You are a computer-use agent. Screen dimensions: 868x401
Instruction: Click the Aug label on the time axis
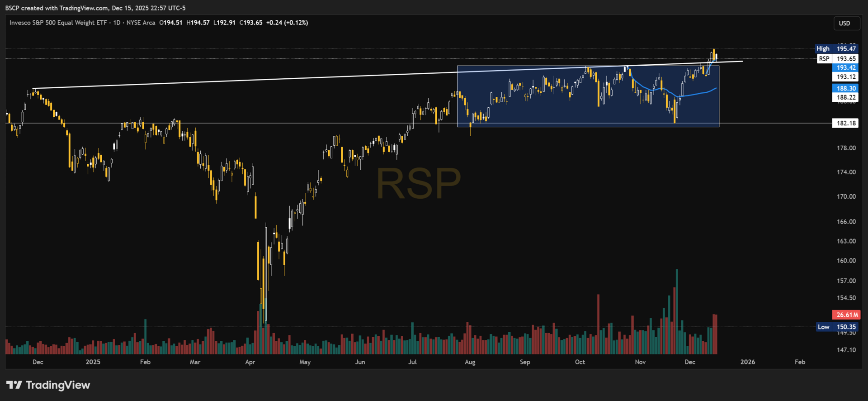470,362
